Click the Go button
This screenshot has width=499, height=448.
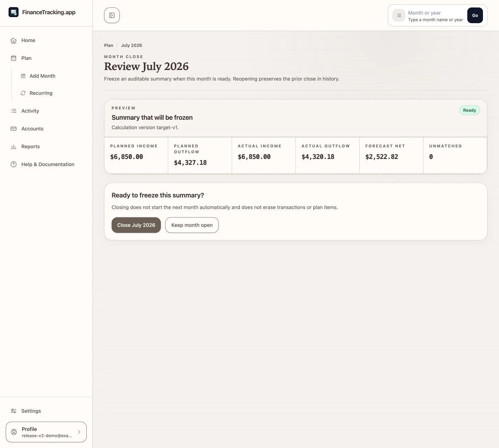click(475, 15)
